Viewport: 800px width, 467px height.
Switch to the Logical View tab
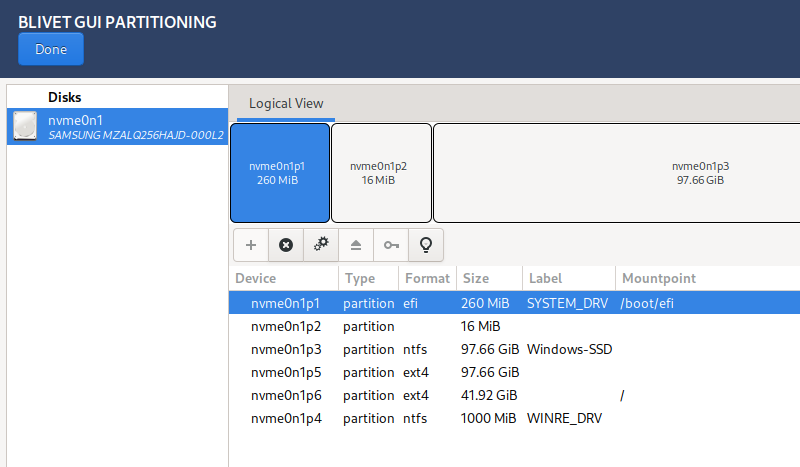tap(286, 104)
